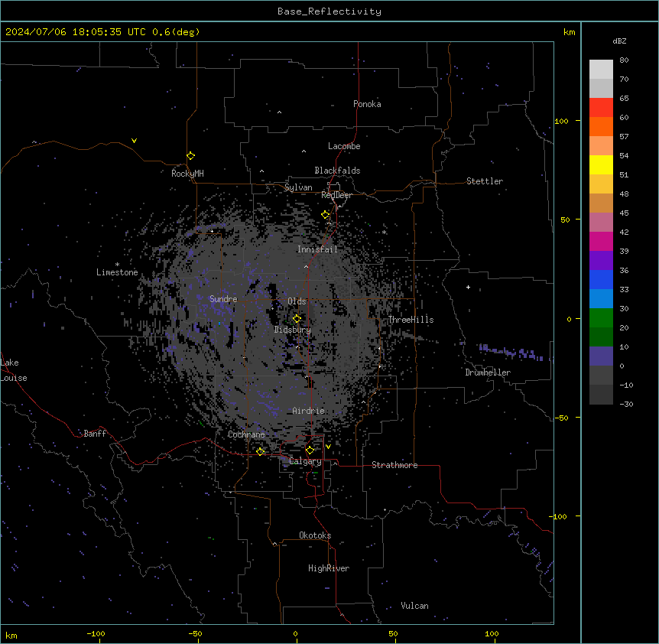The image size is (659, 644).
Task: Click the Banff label
Action: coord(95,434)
